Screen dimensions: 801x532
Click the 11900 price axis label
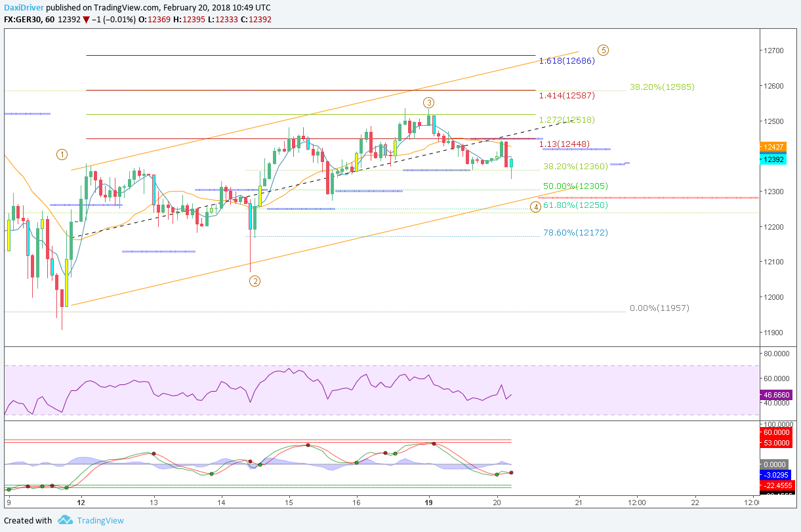(773, 333)
